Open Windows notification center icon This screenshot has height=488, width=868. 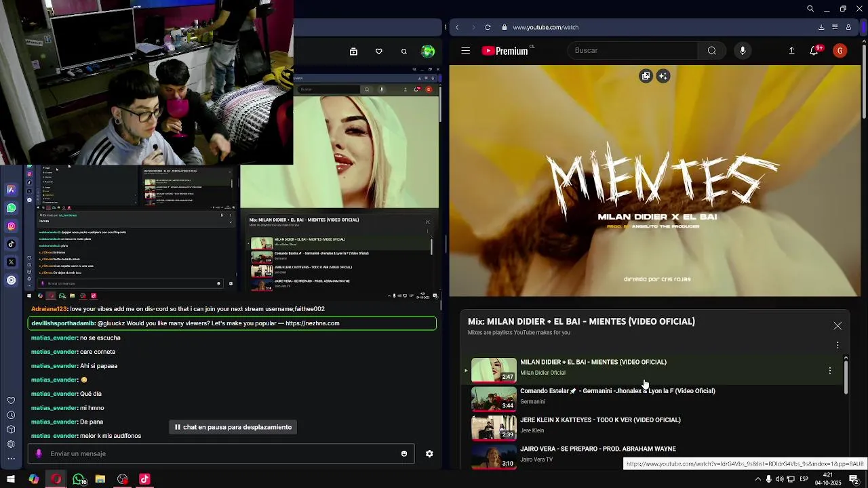(854, 479)
